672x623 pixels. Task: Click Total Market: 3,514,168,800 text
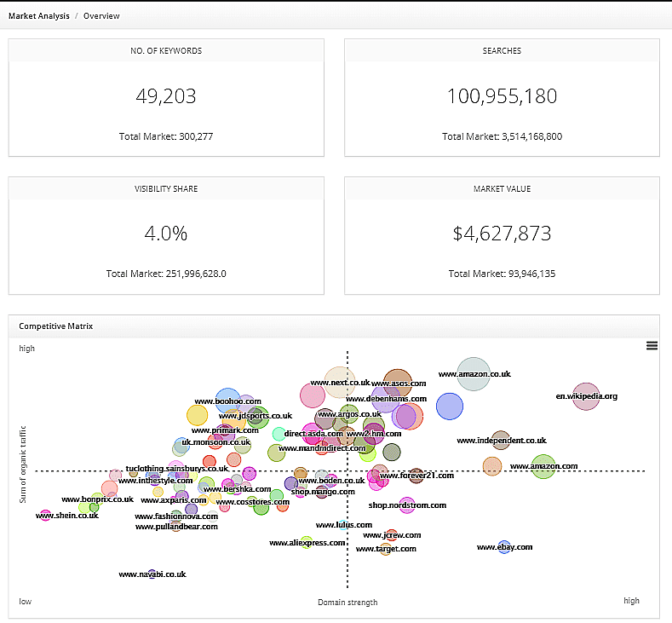pos(502,136)
